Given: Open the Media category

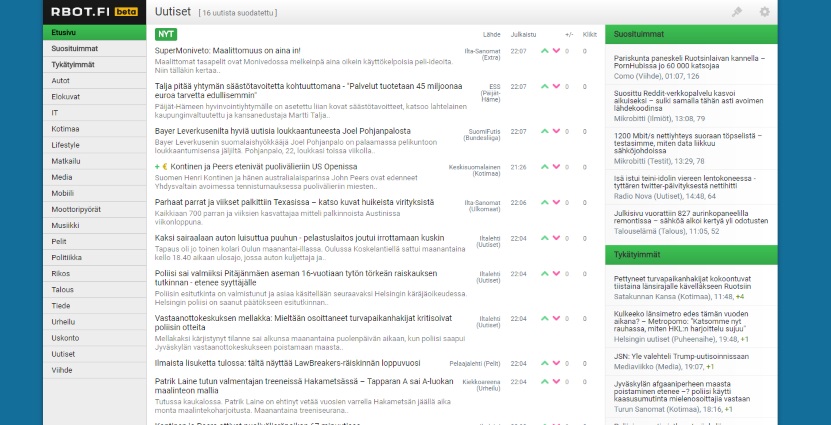Looking at the screenshot, I should (x=94, y=178).
